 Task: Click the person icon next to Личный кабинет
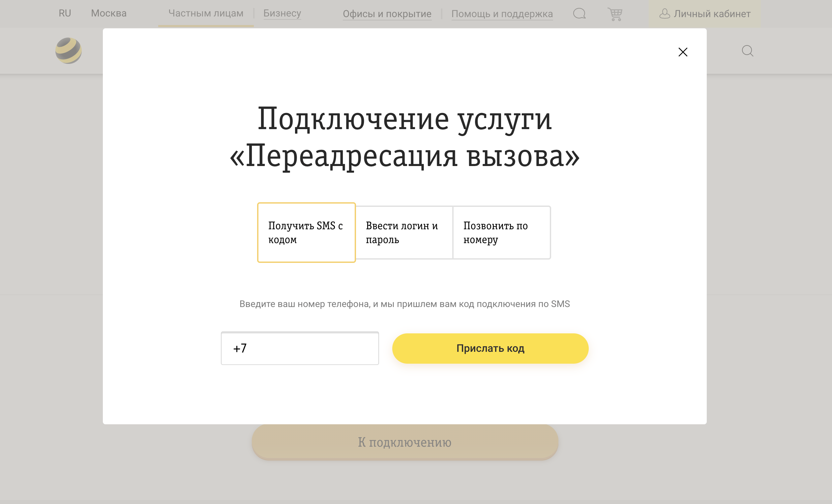(665, 14)
